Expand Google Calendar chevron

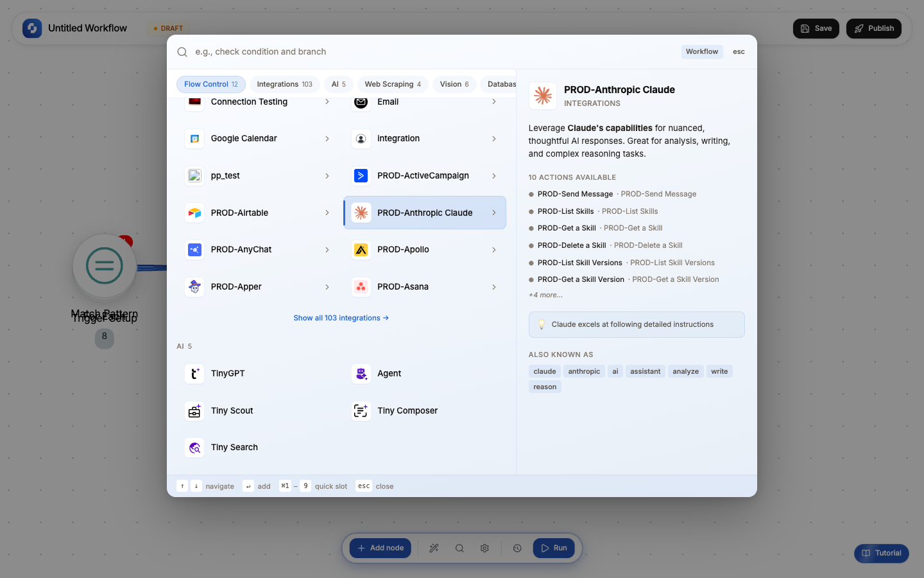327,139
